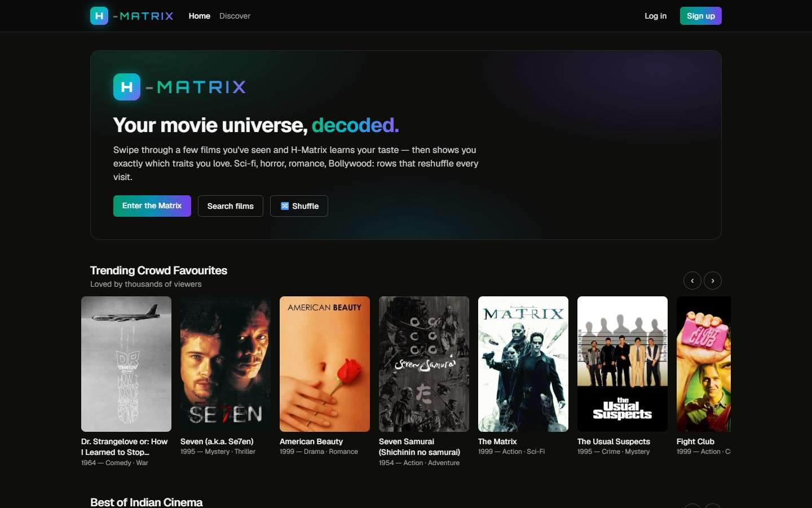Click the H-Matrix logo in navbar

pyautogui.click(x=132, y=16)
